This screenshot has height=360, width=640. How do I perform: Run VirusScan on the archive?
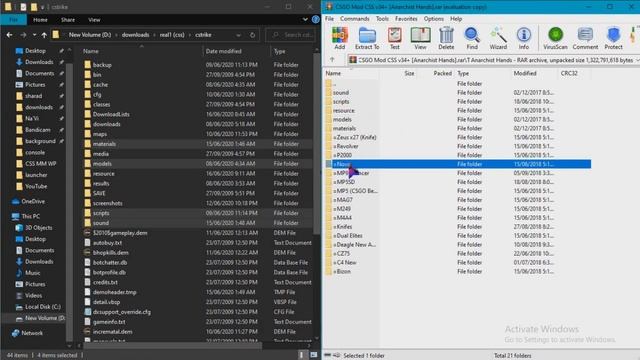pos(555,38)
